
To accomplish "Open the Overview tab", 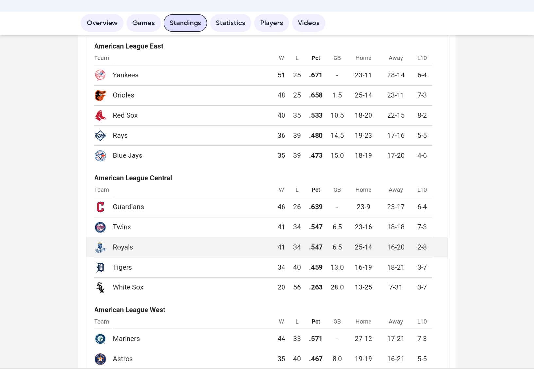I will point(102,23).
